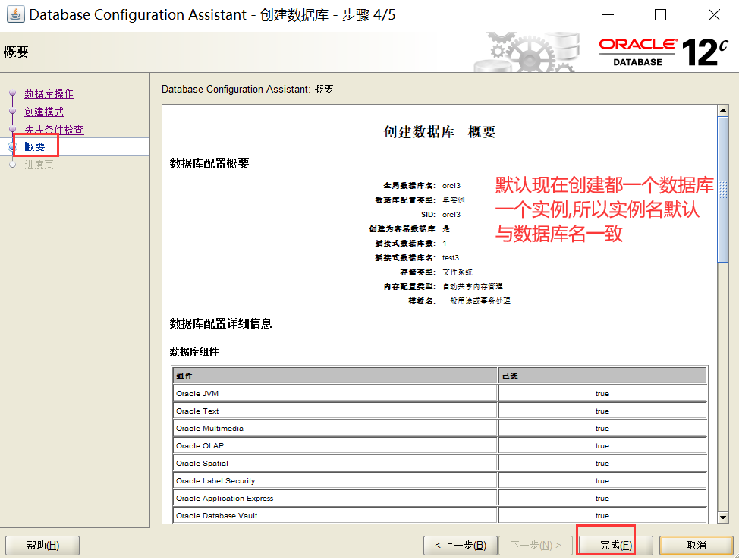Click the scrollbar down arrow

723,518
